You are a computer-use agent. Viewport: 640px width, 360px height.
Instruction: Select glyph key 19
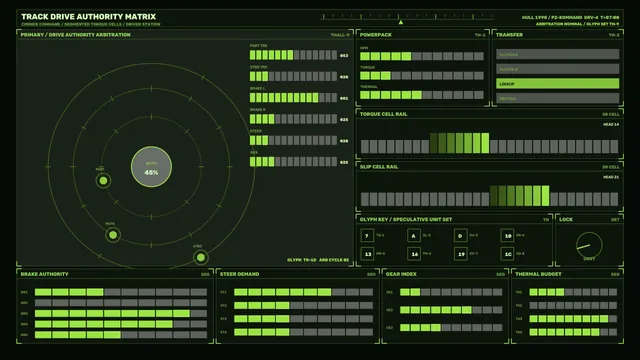pyautogui.click(x=460, y=254)
